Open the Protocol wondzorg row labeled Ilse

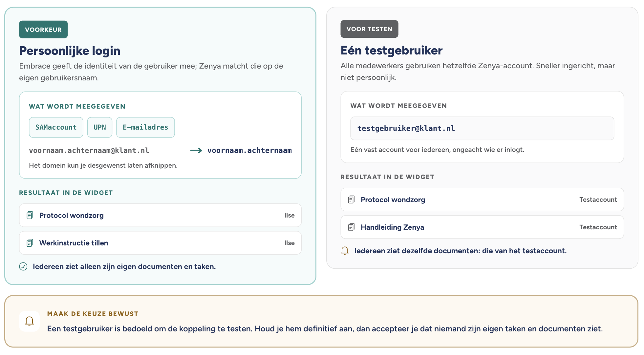point(160,215)
